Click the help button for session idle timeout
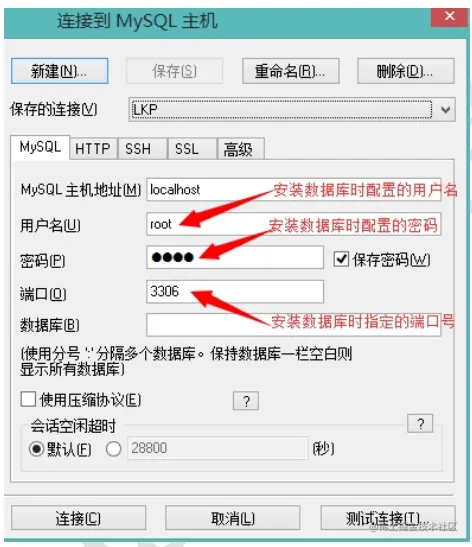472x547 pixels. 420,424
